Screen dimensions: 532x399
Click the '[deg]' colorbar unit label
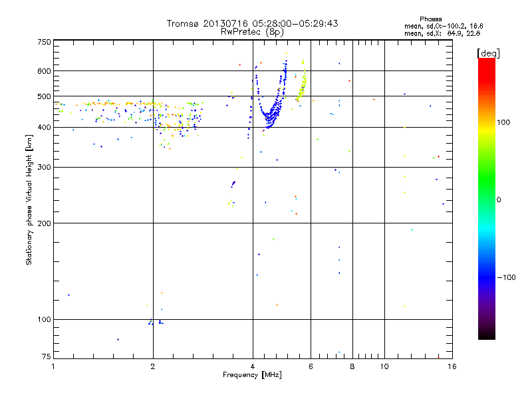coord(488,53)
